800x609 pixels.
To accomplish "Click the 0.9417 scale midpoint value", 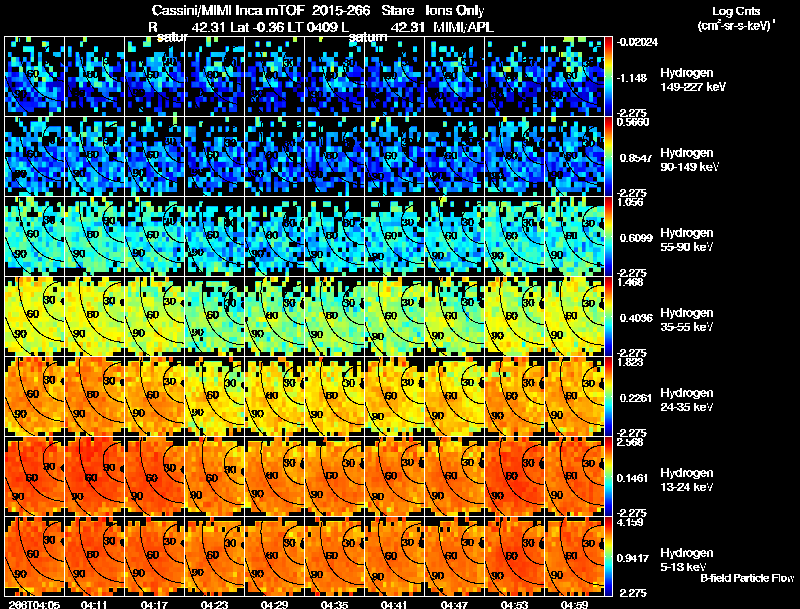I will tap(633, 559).
